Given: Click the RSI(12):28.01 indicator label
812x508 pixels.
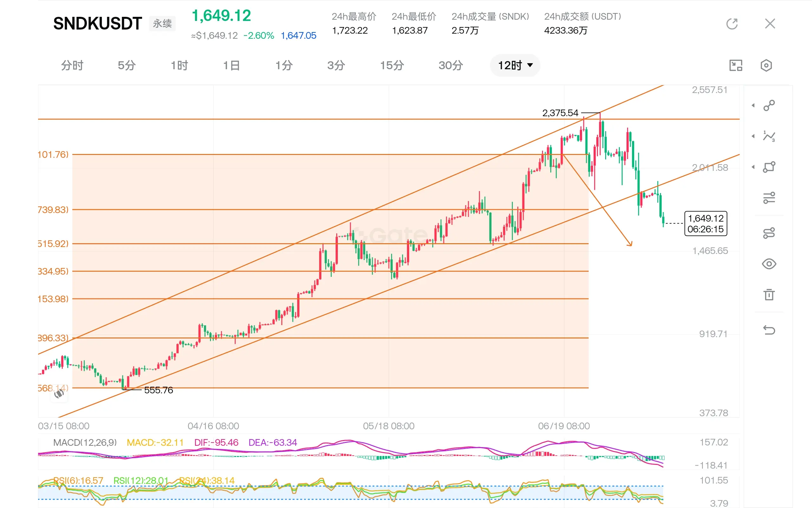Looking at the screenshot, I should [141, 480].
